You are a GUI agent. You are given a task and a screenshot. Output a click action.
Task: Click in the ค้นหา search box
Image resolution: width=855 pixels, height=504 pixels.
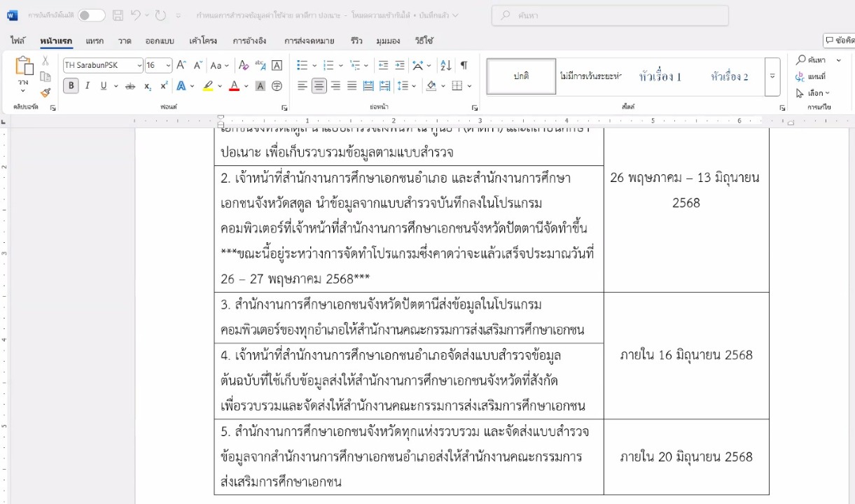pyautogui.click(x=610, y=15)
